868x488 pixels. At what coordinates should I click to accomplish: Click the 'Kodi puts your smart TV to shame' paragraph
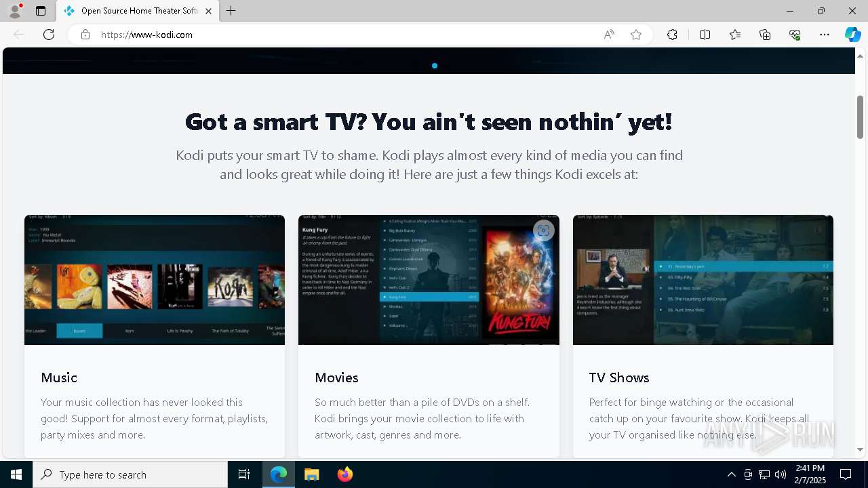coord(429,165)
